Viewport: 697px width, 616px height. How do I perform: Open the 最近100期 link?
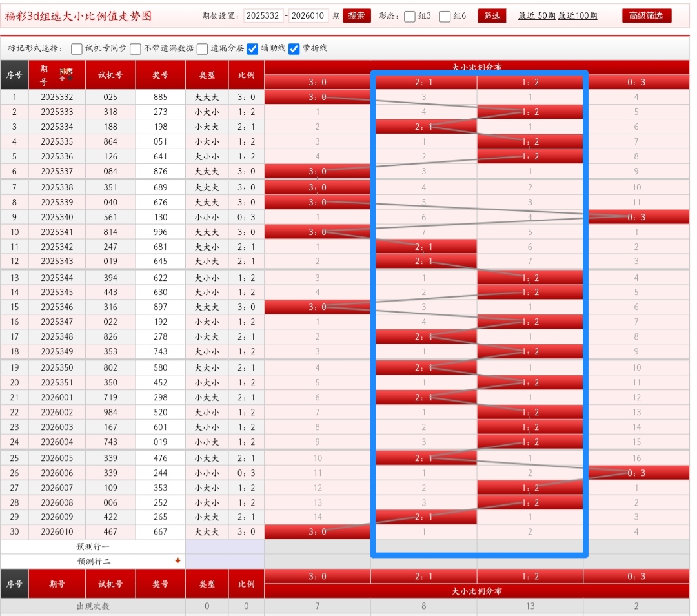coord(578,16)
